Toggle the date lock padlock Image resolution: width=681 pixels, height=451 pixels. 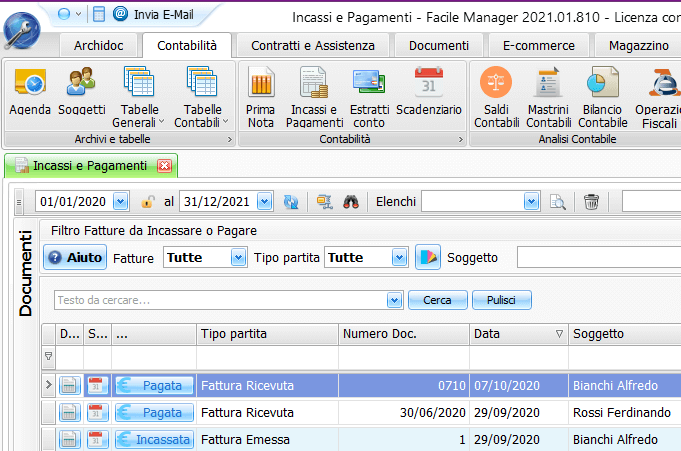click(x=147, y=202)
